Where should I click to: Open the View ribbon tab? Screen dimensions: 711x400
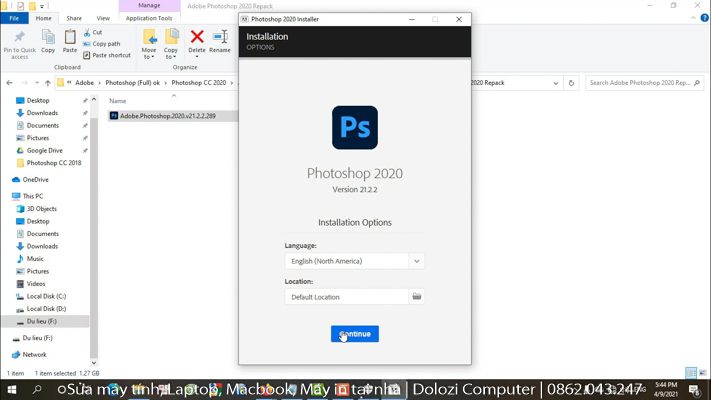coord(103,18)
